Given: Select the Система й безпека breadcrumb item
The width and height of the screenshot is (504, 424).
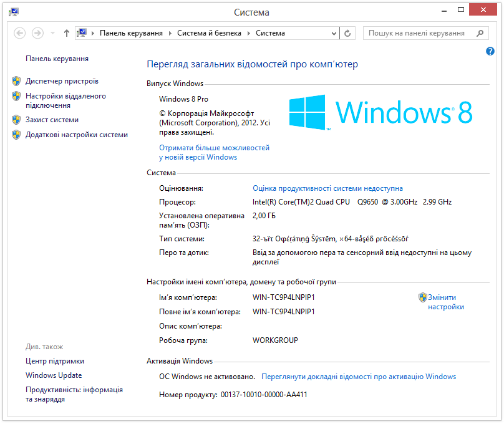Looking at the screenshot, I should 209,33.
